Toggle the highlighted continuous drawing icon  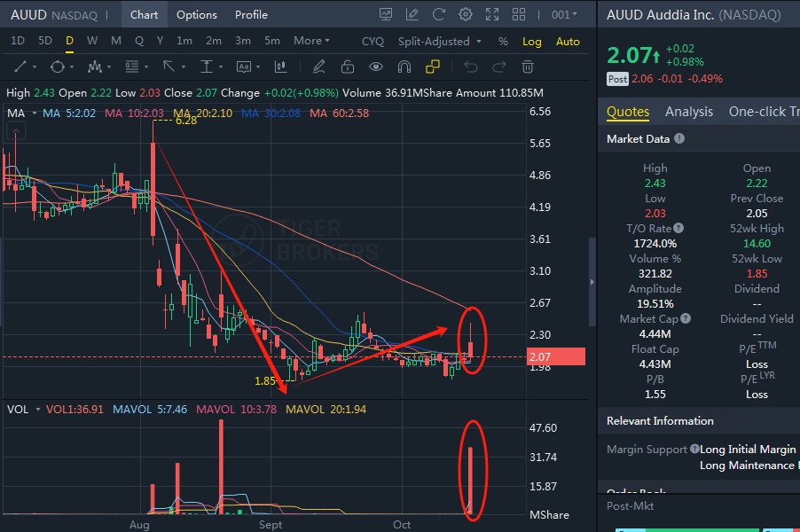pyautogui.click(x=433, y=66)
